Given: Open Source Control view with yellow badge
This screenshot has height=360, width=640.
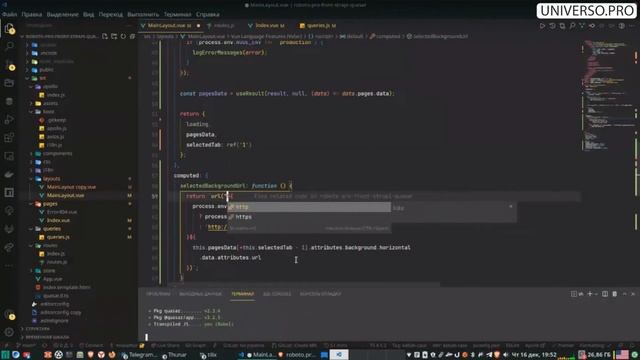Looking at the screenshot, I should pos(9,64).
